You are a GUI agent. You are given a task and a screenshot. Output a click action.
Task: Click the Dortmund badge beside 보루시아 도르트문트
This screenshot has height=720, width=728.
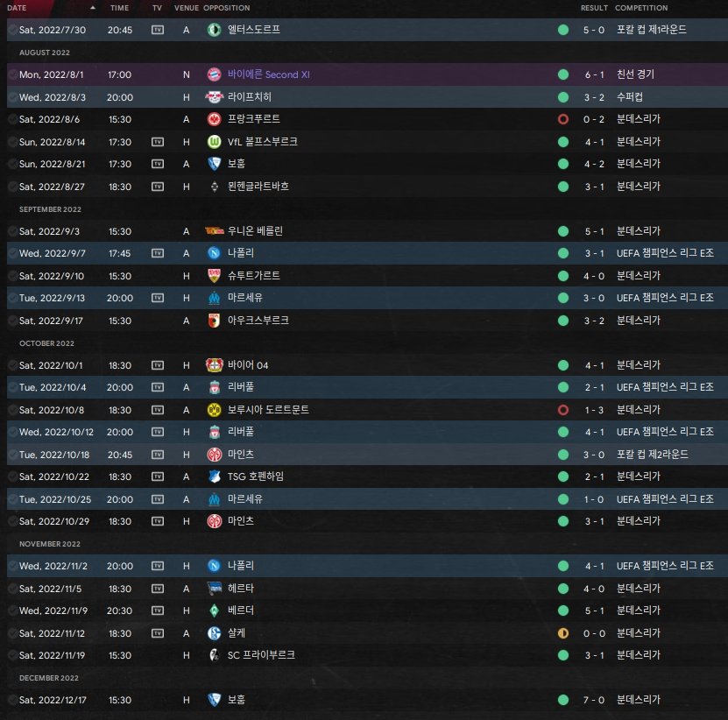(x=213, y=410)
